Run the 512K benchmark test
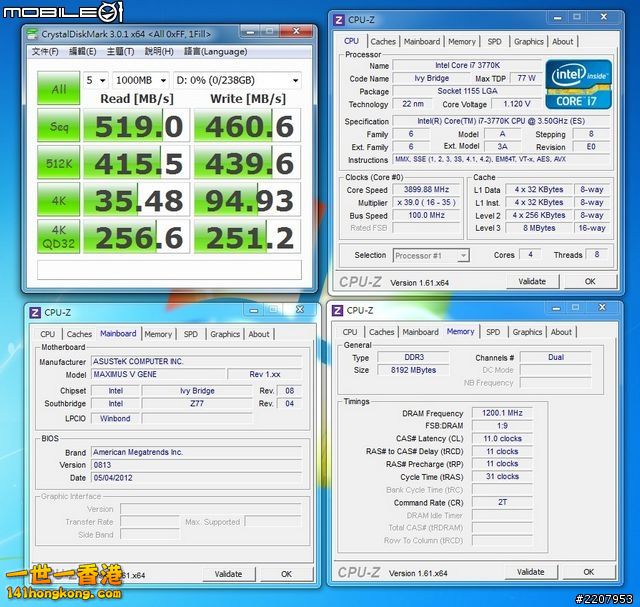This screenshot has height=607, width=640. [x=59, y=163]
